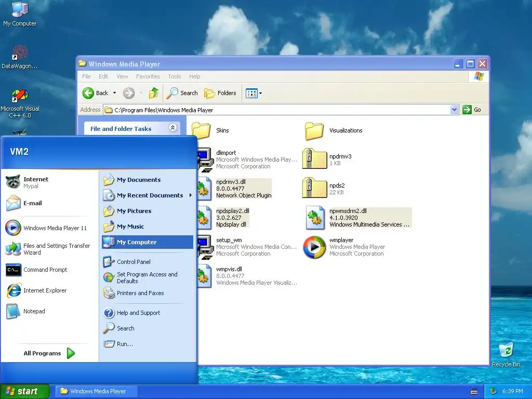Select DataWagon desktop shortcut
This screenshot has height=399, width=532.
coord(20,57)
